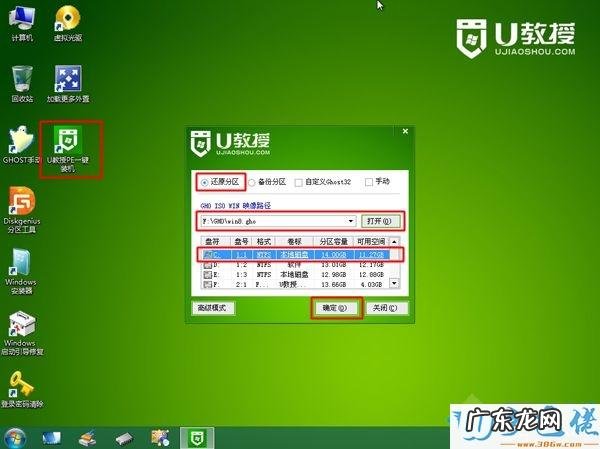Viewport: 600px width, 449px height.
Task: Click the partition list scroll-down arrow
Action: pyautogui.click(x=394, y=284)
